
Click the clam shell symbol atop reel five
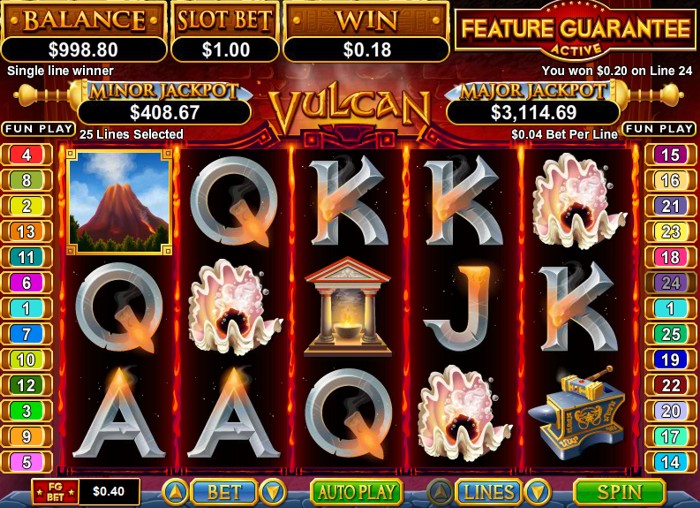[579, 201]
